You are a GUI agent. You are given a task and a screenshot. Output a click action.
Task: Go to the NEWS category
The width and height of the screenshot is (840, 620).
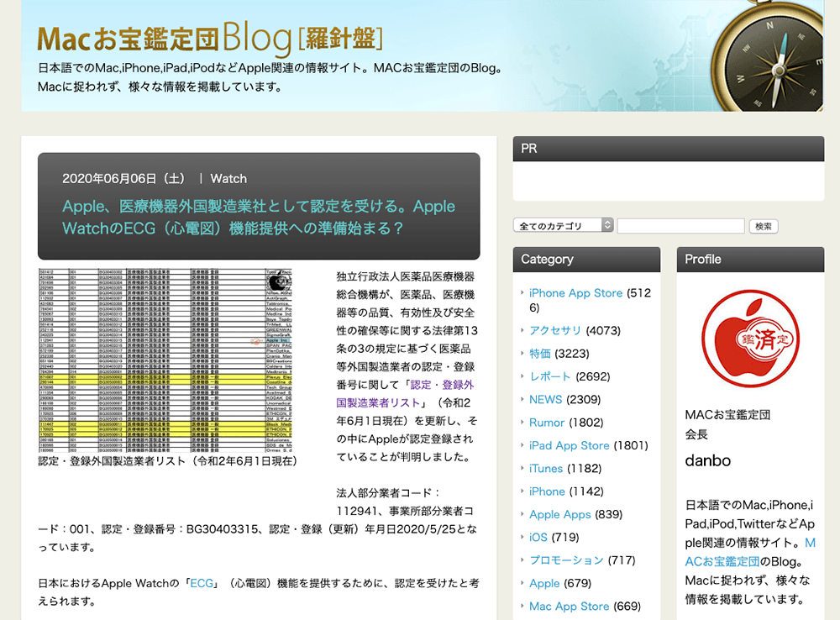coord(546,399)
